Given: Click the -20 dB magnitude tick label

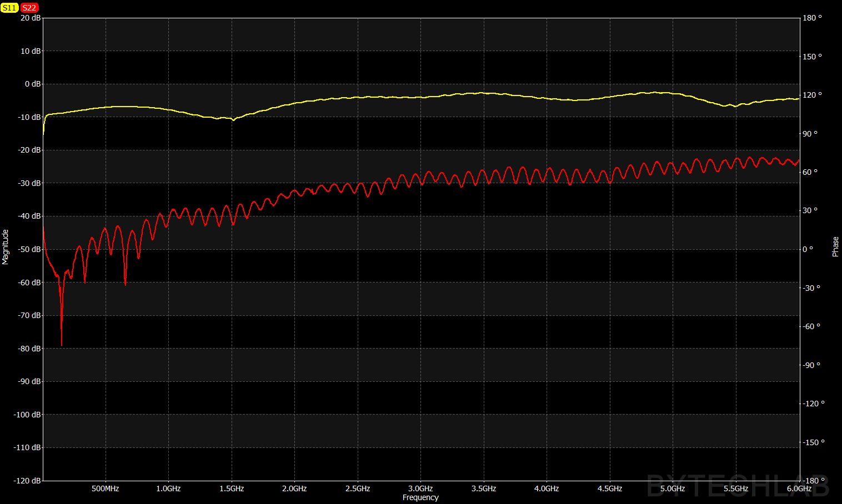Looking at the screenshot, I should click(28, 150).
